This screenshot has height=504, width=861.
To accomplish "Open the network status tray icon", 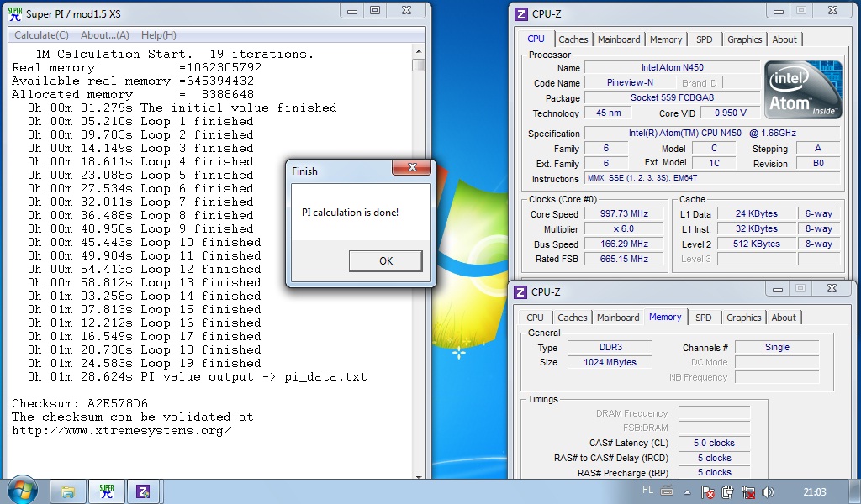I will point(747,492).
